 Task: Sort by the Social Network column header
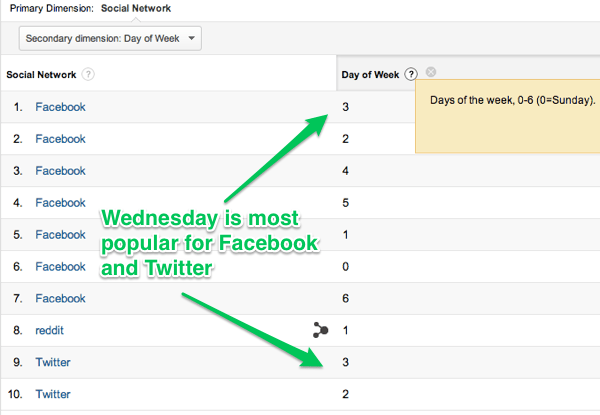point(41,75)
